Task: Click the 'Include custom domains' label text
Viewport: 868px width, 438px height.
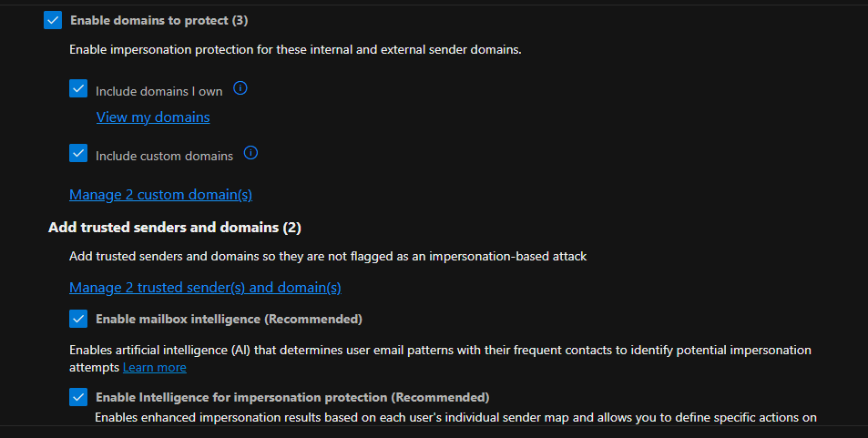Action: (x=164, y=156)
